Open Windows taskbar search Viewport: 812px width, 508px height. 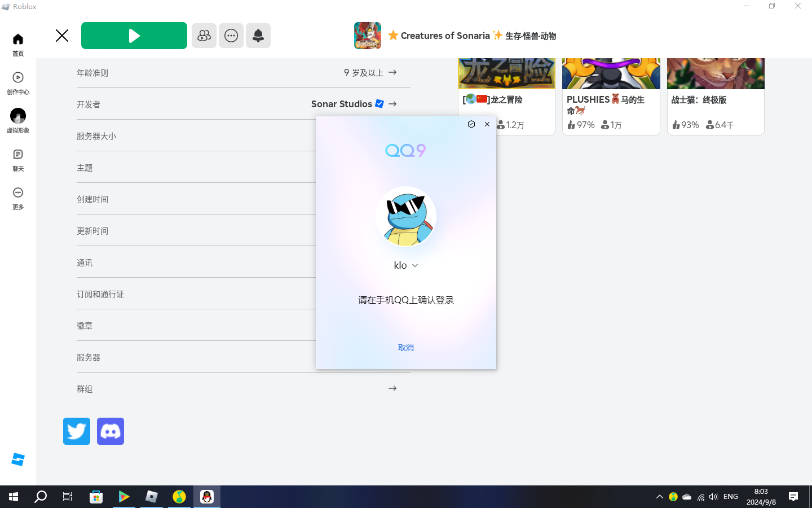[x=41, y=497]
